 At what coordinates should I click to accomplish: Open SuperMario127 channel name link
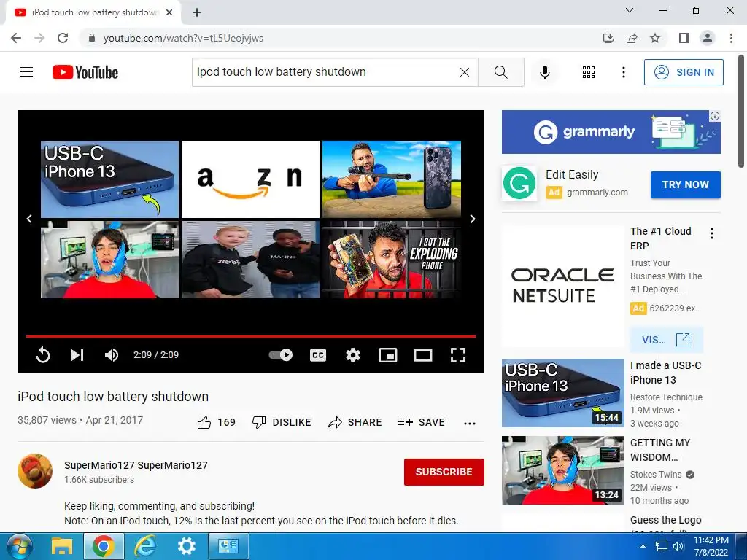[136, 465]
